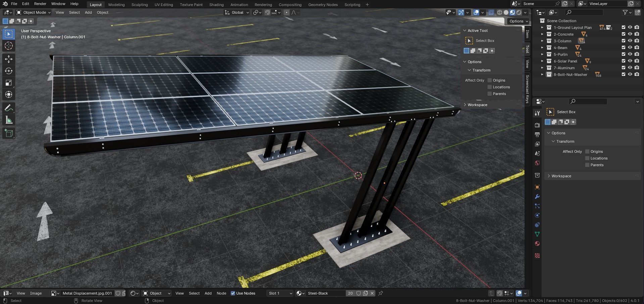Screen dimensions: 644x304
Task: Enable Parents checkbox in Properties editor
Action: point(587,165)
